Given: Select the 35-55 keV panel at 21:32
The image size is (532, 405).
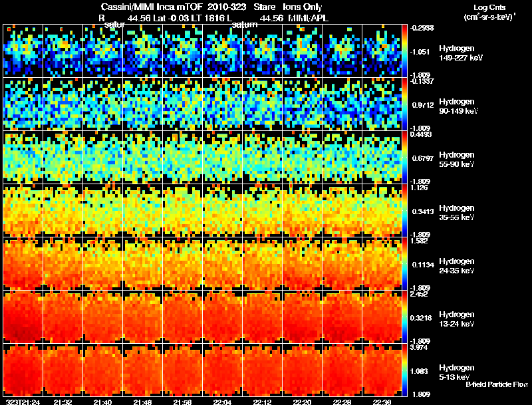Looking at the screenshot, I should pos(63,210).
